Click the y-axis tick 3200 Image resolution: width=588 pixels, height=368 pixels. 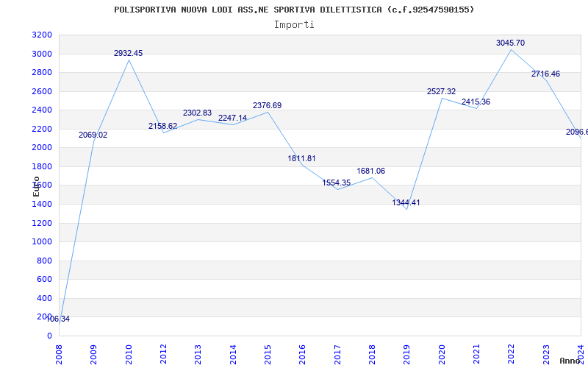click(42, 35)
